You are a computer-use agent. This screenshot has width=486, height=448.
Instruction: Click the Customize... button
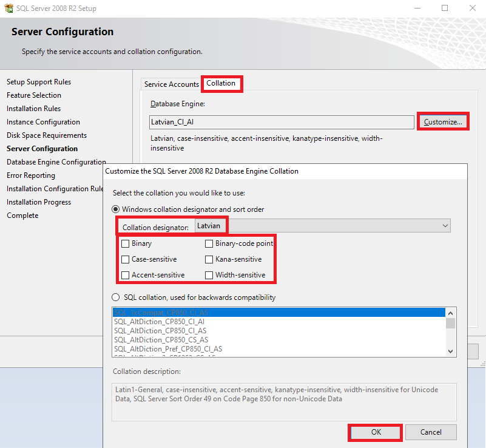coord(443,122)
